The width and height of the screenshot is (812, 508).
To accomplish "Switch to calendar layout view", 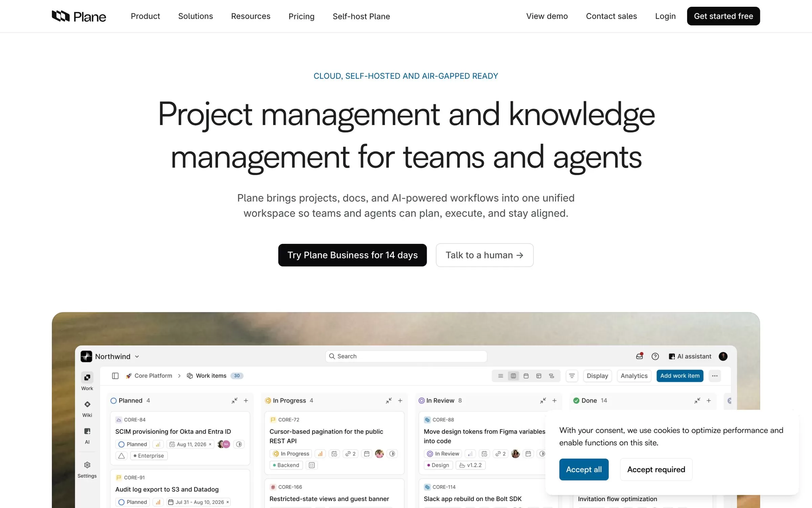I will 526,376.
